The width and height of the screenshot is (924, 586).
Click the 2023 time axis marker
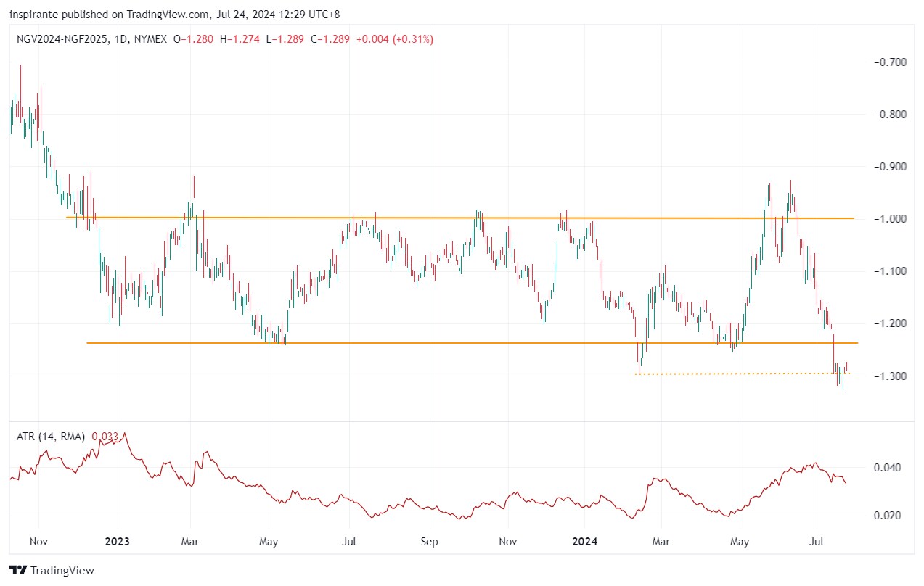[117, 541]
